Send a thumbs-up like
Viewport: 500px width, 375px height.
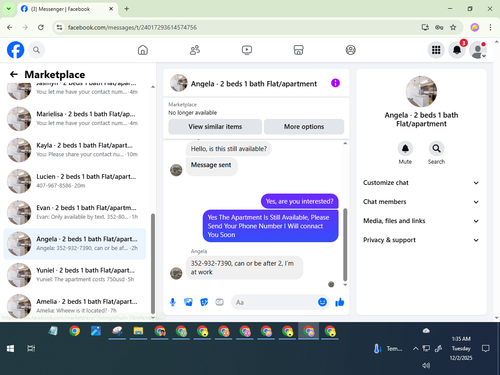(340, 302)
